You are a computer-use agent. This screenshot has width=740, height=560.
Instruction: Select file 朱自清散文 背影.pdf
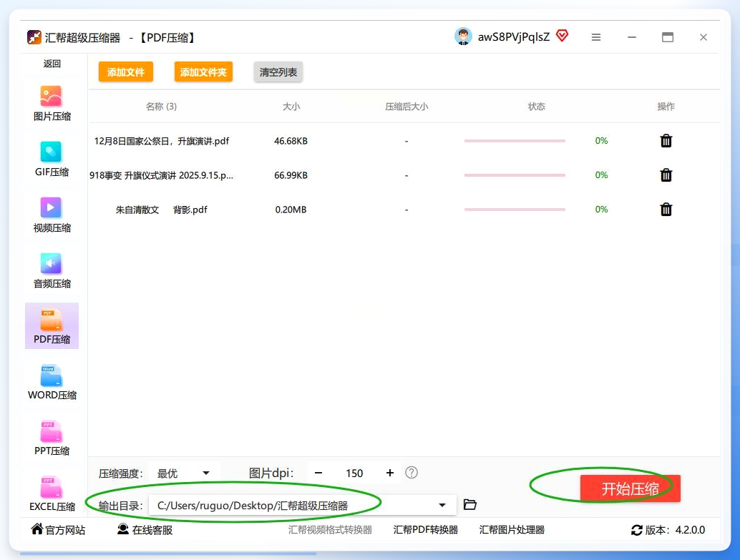click(x=162, y=210)
